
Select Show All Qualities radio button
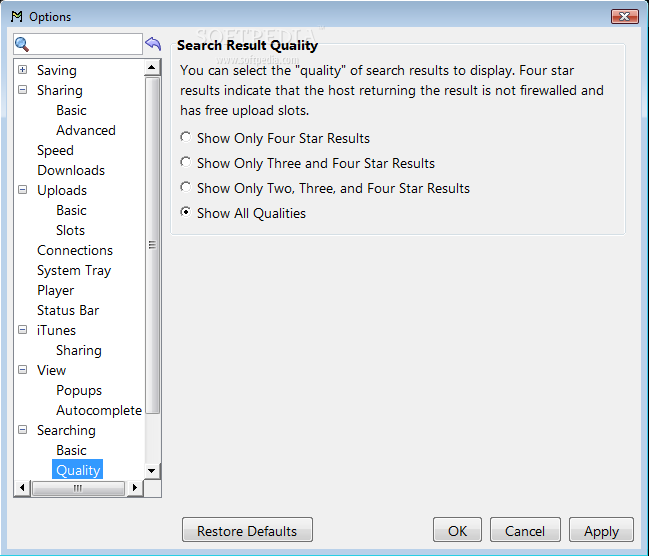pyautogui.click(x=185, y=212)
